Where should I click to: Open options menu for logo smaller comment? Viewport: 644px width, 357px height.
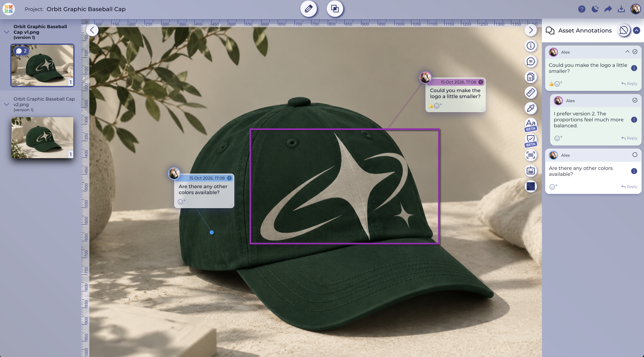[634, 68]
